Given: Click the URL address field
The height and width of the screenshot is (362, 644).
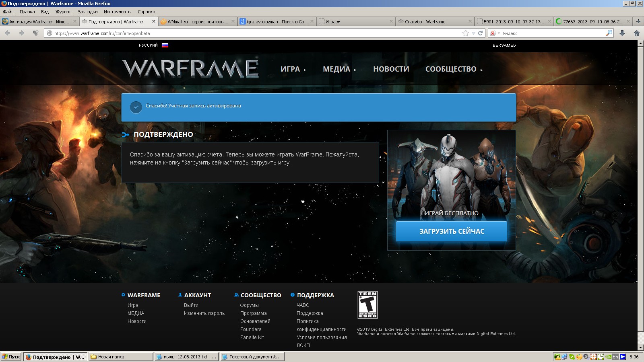Looking at the screenshot, I should (x=258, y=33).
